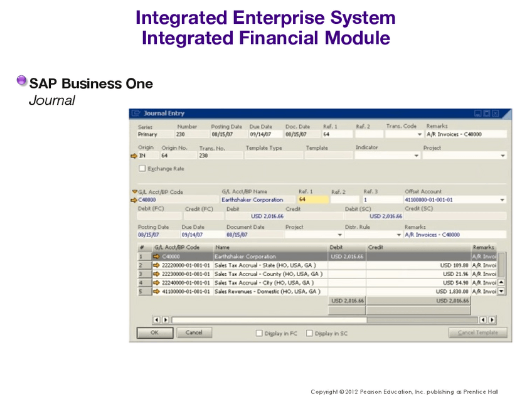This screenshot has width=532, height=399.
Task: Enable the Exchange Rate checkbox
Action: [142, 168]
